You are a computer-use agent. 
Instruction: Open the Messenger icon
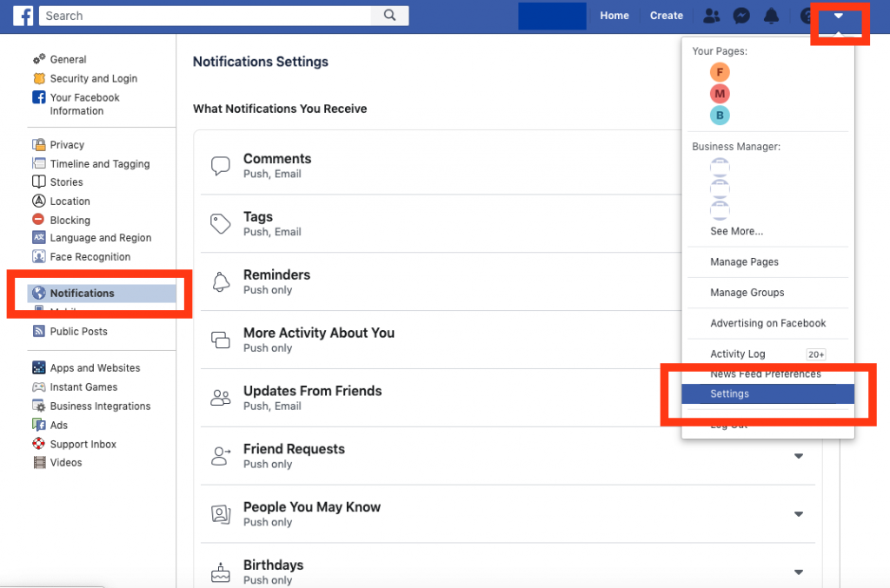coord(741,16)
